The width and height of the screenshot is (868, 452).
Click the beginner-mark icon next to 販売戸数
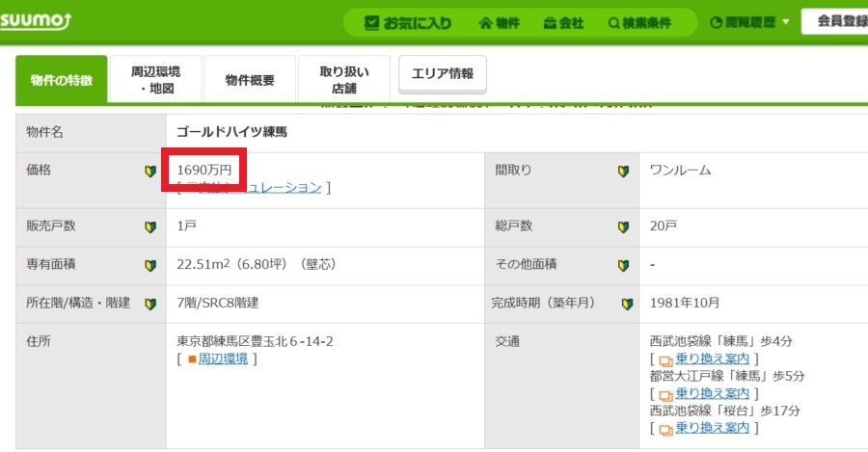[150, 227]
